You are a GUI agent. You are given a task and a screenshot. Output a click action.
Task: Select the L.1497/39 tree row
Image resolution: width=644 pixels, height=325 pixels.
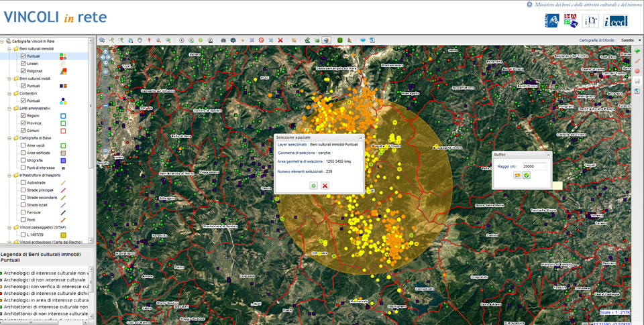tap(44, 235)
